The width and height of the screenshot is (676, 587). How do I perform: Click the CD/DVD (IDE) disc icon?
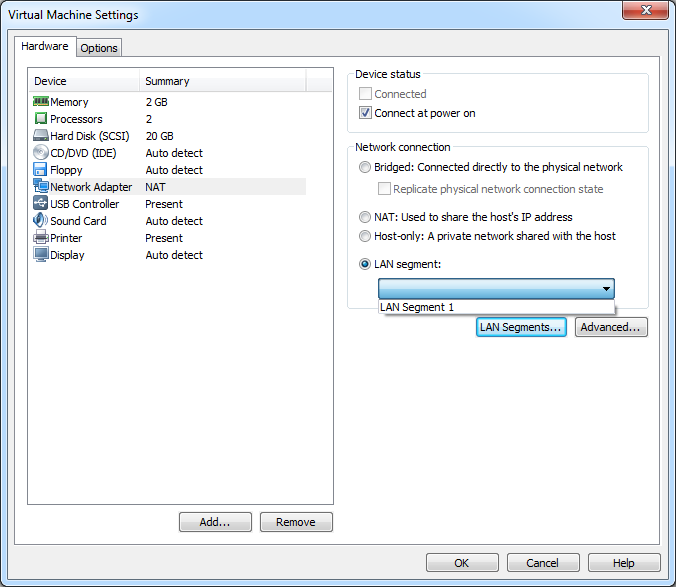41,153
